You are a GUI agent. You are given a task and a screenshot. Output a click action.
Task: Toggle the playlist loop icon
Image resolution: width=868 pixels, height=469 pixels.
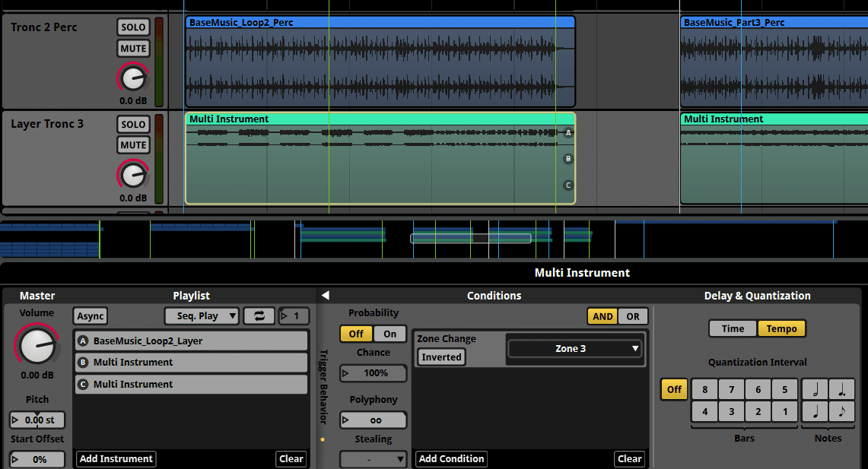click(259, 315)
